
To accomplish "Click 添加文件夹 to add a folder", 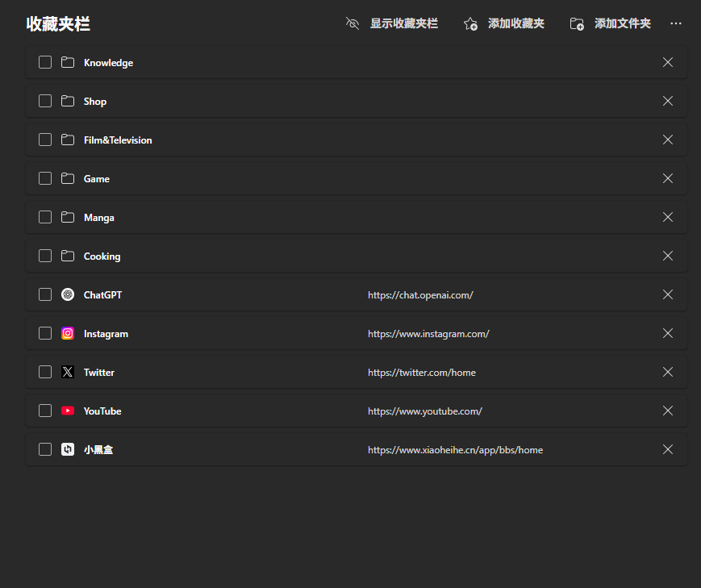I will tap(610, 23).
